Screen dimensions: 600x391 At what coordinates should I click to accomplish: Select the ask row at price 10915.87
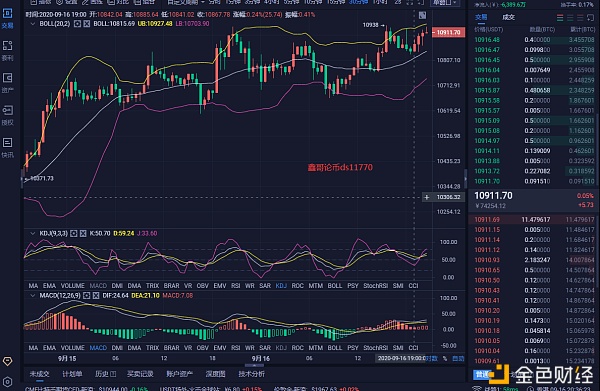(533, 91)
